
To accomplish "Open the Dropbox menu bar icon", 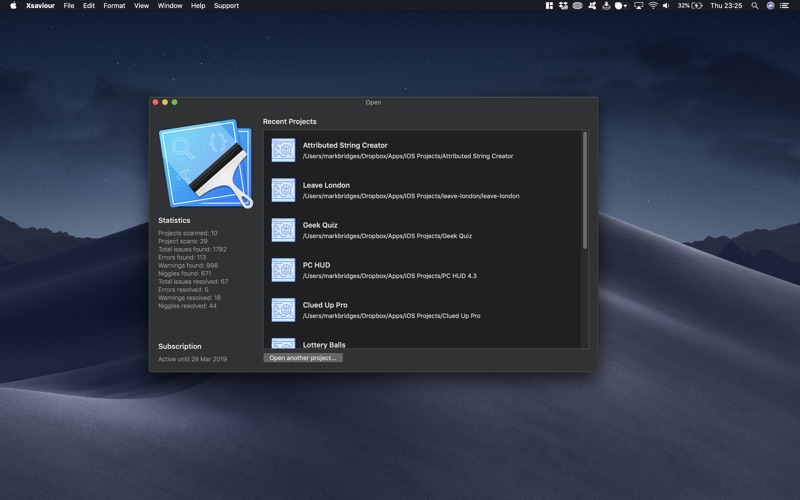I will point(563,6).
